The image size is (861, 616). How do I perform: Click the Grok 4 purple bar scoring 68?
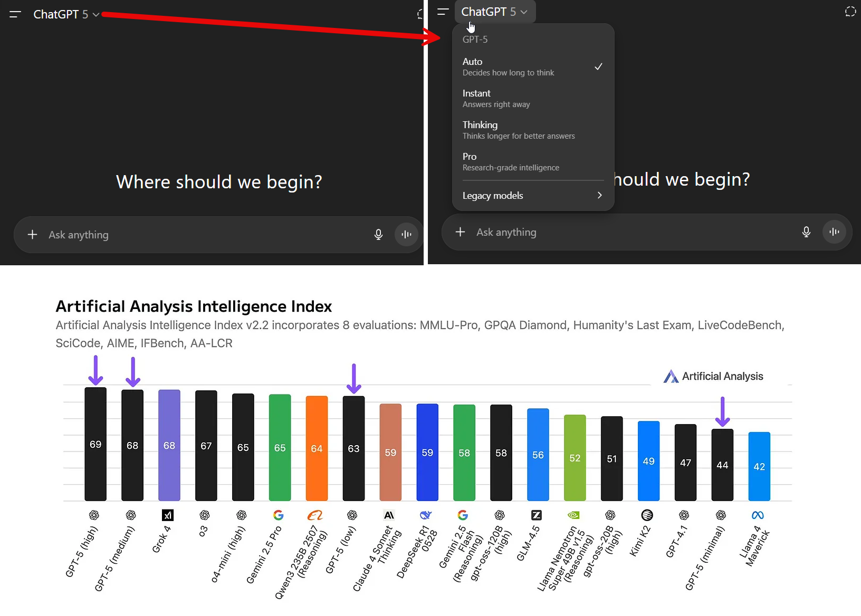tap(169, 445)
